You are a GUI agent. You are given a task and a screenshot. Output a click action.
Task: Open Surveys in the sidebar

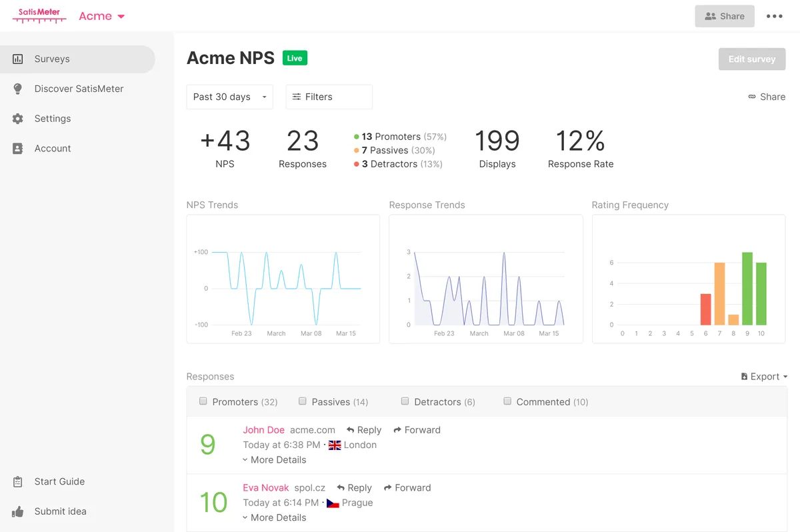[x=77, y=59]
